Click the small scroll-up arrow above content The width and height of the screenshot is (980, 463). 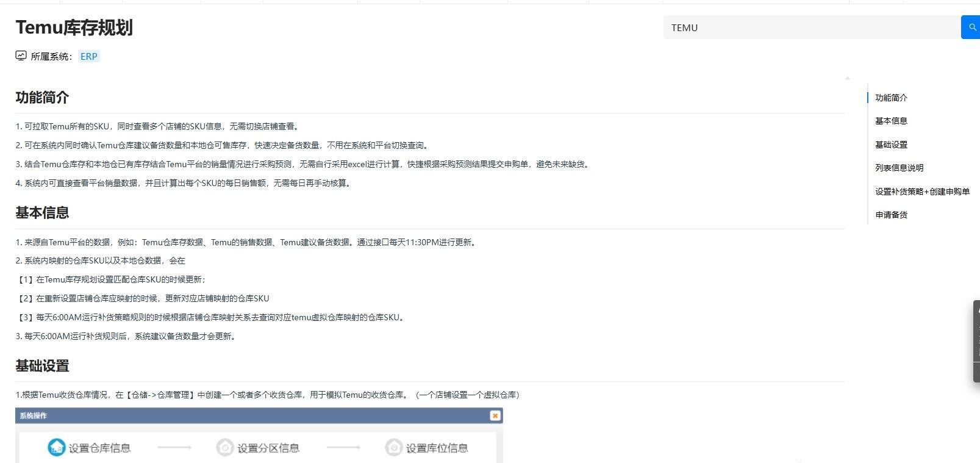(x=847, y=78)
